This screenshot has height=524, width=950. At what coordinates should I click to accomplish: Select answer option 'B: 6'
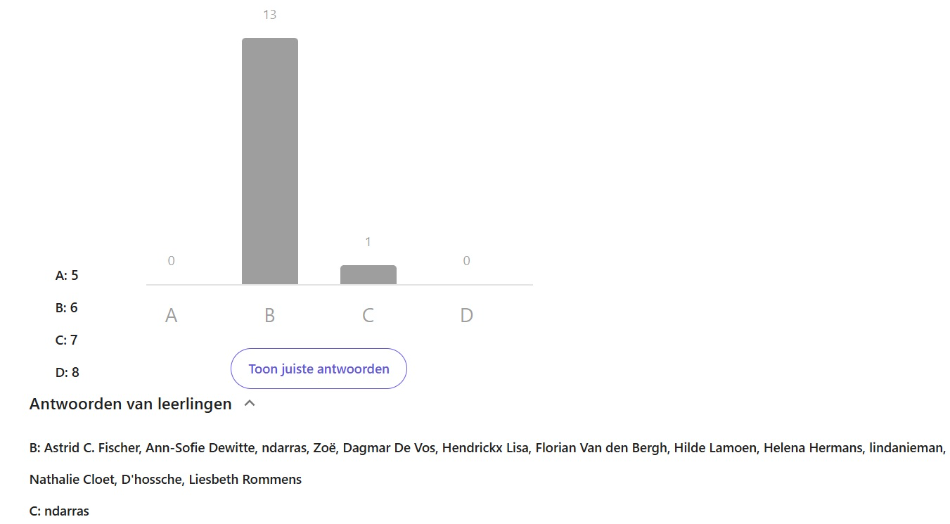[67, 307]
